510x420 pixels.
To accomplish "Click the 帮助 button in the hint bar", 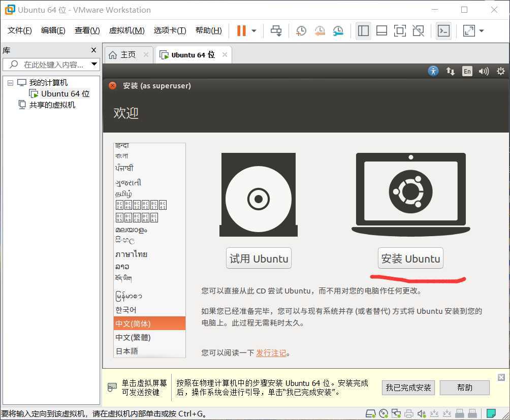I will 464,387.
